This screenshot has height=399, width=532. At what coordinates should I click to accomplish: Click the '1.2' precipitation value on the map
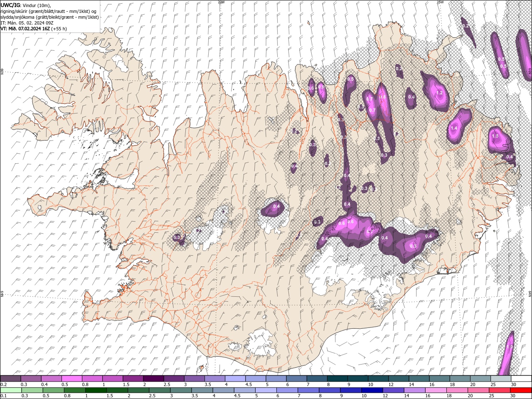click(x=439, y=93)
